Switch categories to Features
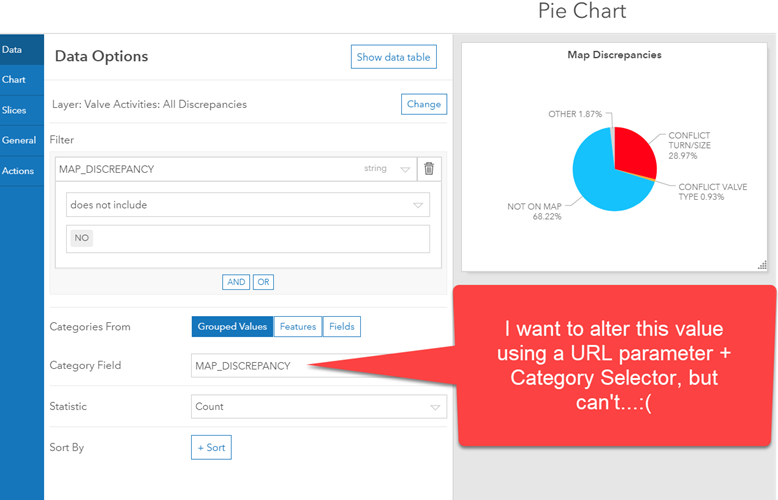This screenshot has height=500, width=778. point(298,326)
